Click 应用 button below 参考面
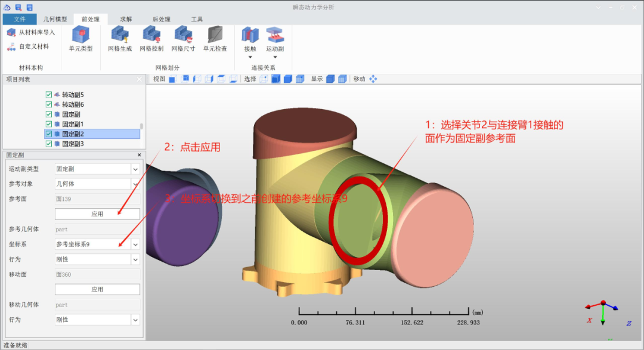 point(97,214)
